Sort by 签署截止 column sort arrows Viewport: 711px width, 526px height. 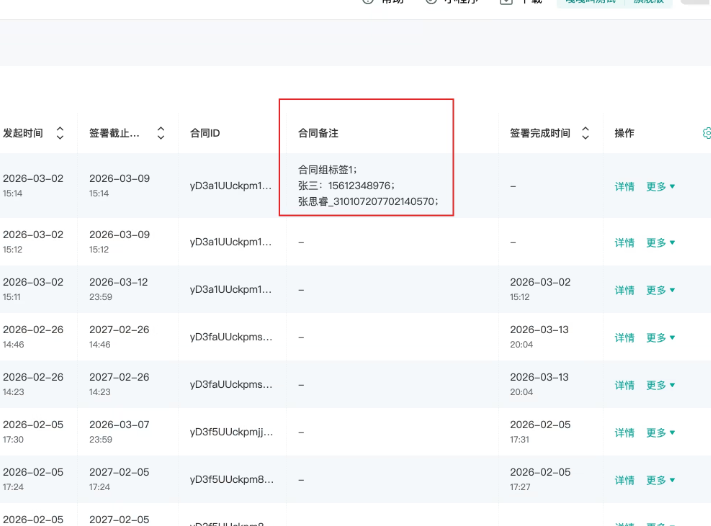pyautogui.click(x=161, y=133)
